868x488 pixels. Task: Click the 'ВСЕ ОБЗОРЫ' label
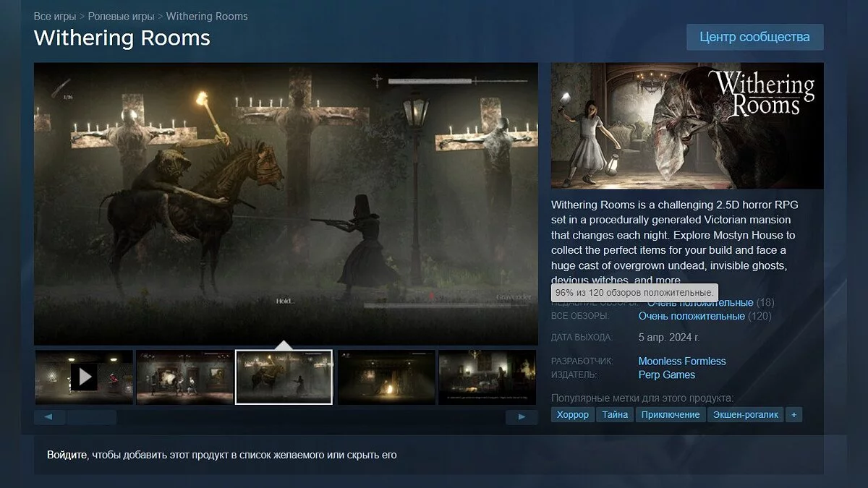click(580, 316)
